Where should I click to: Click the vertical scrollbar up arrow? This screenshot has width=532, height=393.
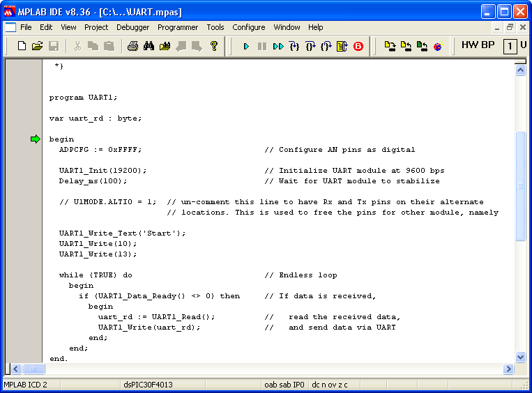click(x=520, y=70)
